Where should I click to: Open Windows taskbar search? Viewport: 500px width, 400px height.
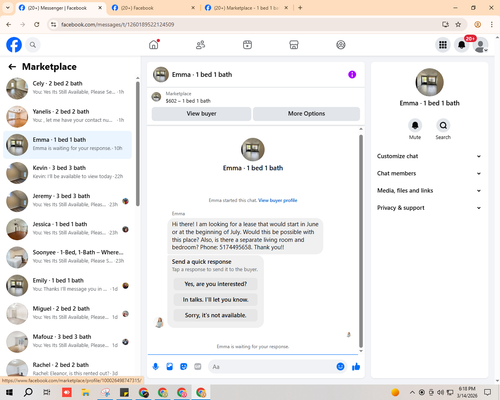28,392
